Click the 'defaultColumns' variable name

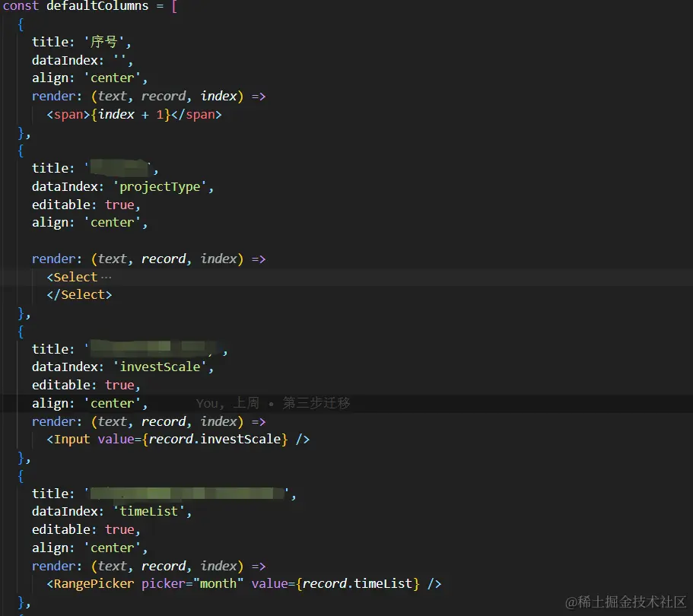(97, 6)
